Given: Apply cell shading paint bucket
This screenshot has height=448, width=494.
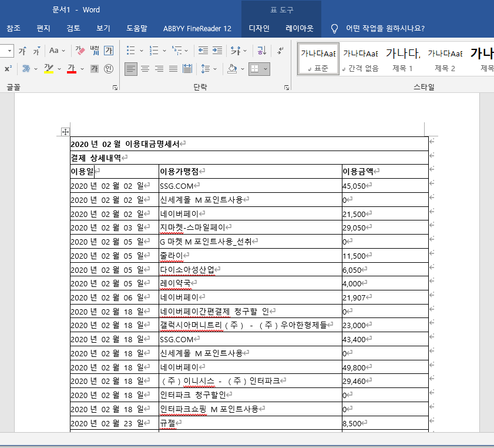Looking at the screenshot, I should pyautogui.click(x=232, y=69).
